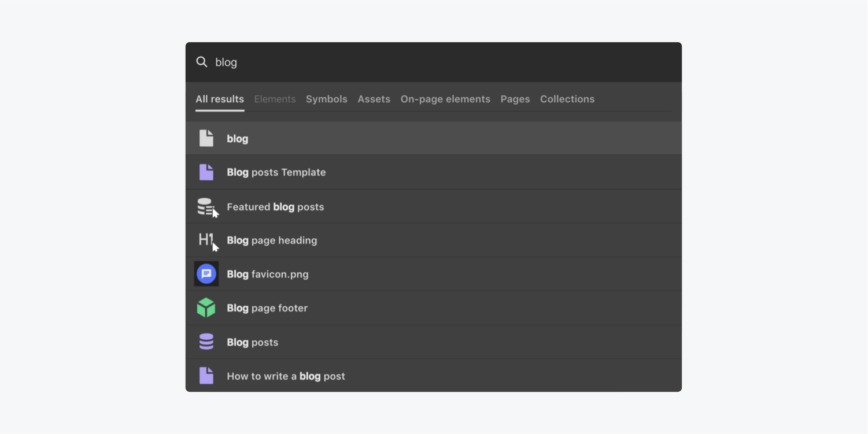Click the page icon beside the 'blog' result
Viewport: 868px width, 434px height.
[x=206, y=138]
